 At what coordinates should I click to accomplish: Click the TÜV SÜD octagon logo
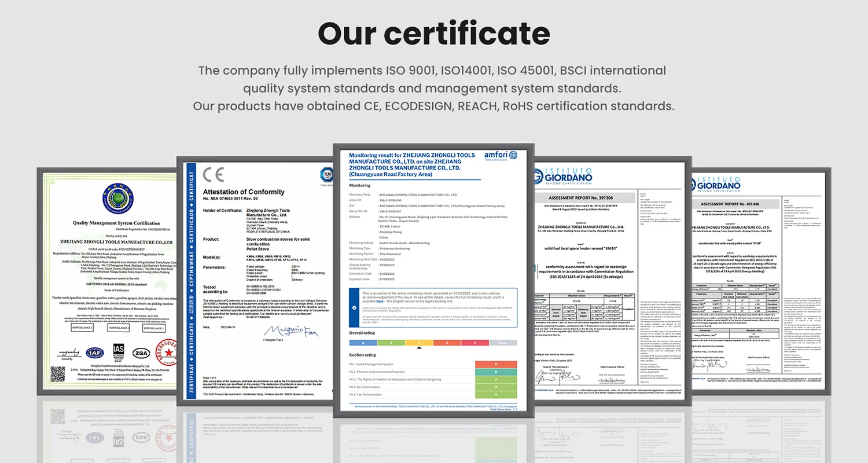point(328,176)
